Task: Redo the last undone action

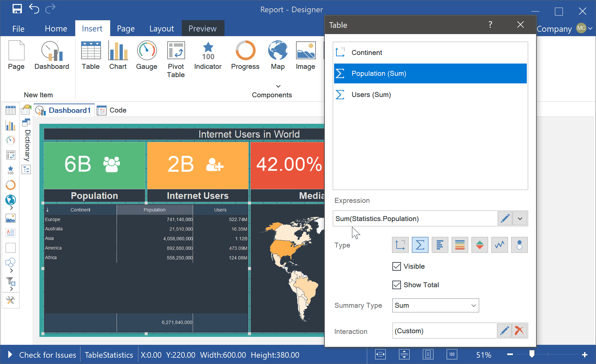Action: pos(50,9)
